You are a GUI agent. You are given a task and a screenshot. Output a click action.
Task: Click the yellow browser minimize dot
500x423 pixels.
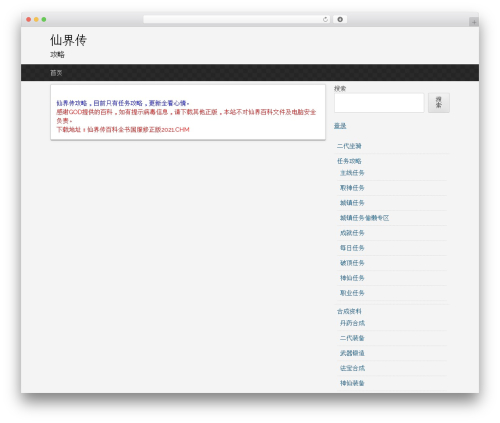(x=36, y=19)
